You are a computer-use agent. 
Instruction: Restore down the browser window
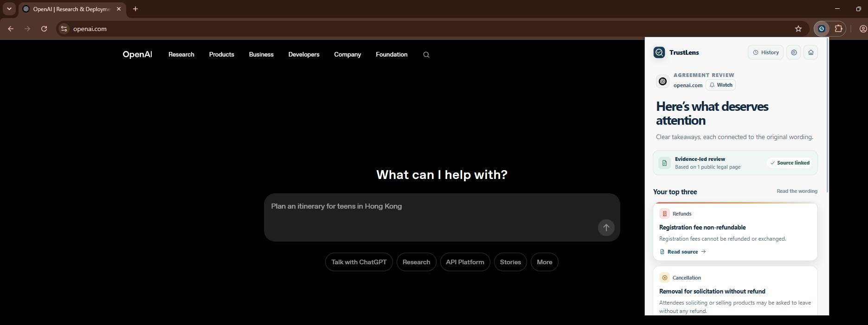pyautogui.click(x=858, y=9)
